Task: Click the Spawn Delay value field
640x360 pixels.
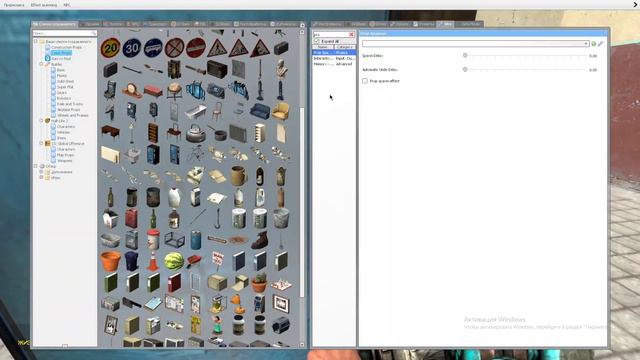Action: click(x=593, y=56)
